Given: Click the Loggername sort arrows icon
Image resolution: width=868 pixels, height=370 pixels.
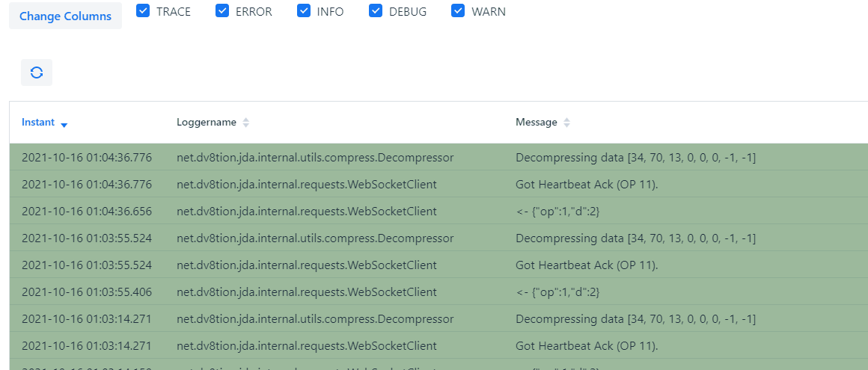Looking at the screenshot, I should (245, 123).
